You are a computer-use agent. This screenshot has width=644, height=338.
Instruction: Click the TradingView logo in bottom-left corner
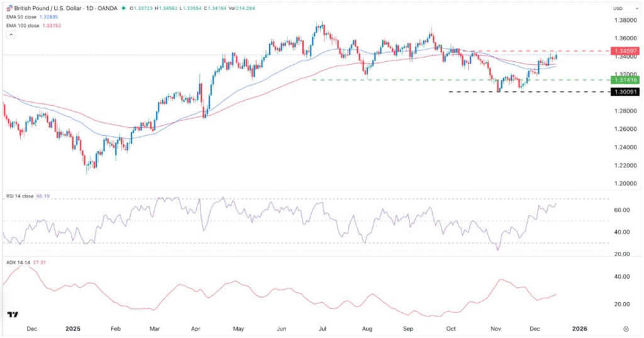(11, 313)
